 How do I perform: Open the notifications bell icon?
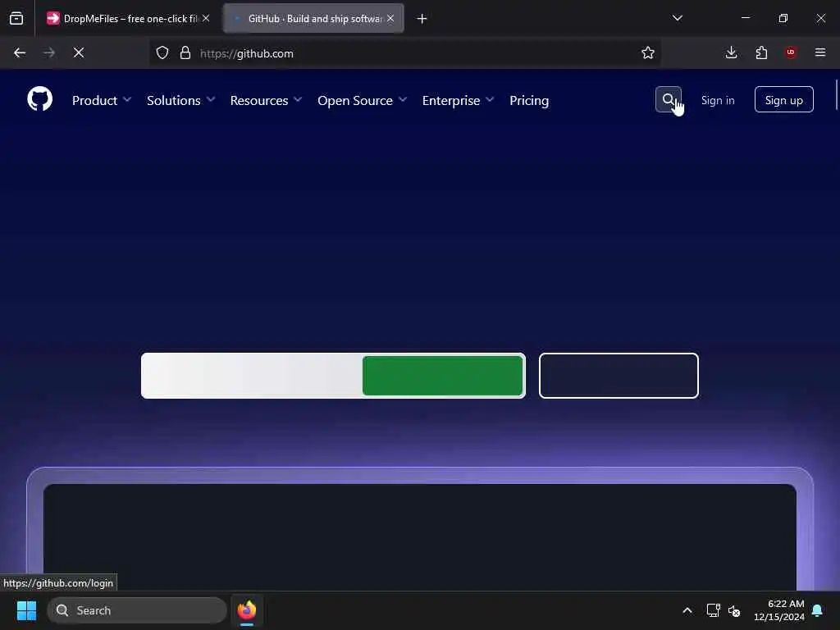click(818, 610)
